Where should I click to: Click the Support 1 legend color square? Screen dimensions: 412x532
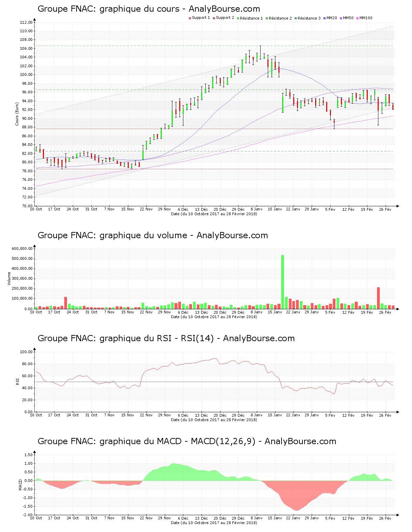190,18
